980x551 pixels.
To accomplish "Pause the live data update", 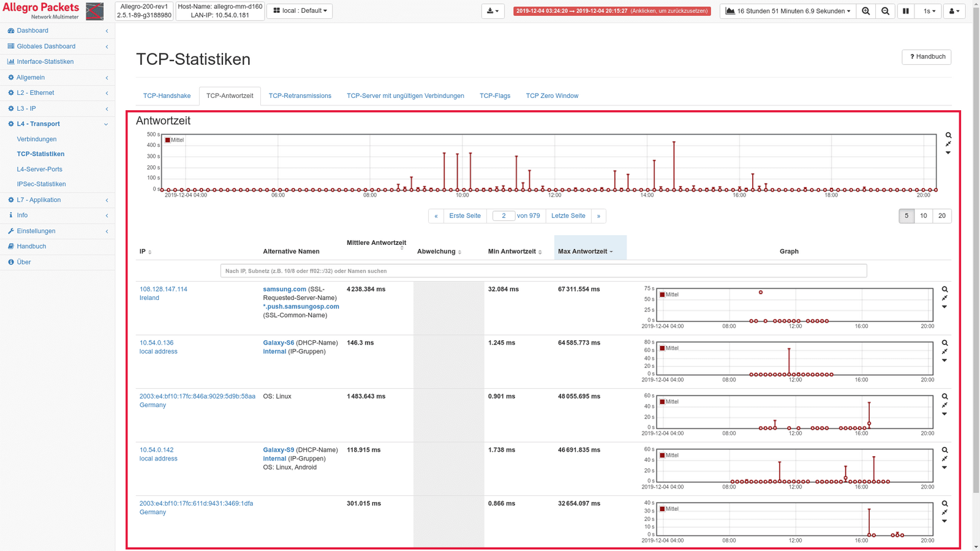I will click(905, 11).
